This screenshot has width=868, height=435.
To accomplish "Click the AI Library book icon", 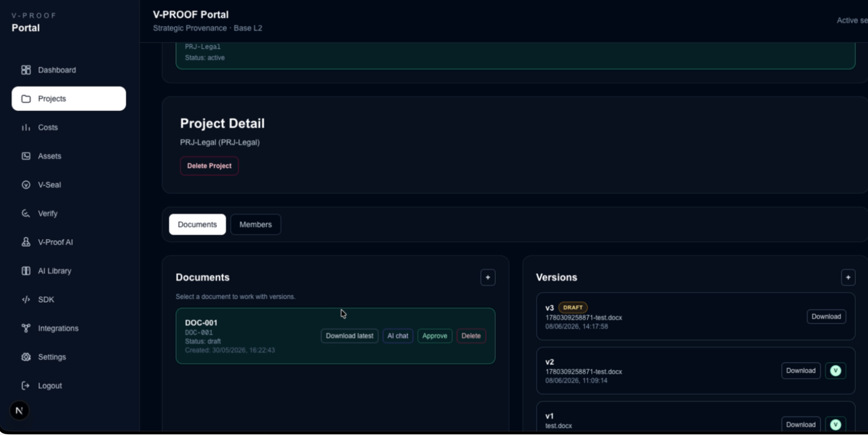I will [x=26, y=271].
